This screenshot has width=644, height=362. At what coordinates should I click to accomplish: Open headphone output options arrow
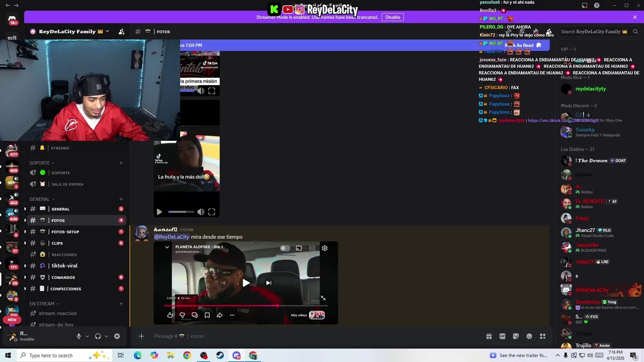(106, 336)
